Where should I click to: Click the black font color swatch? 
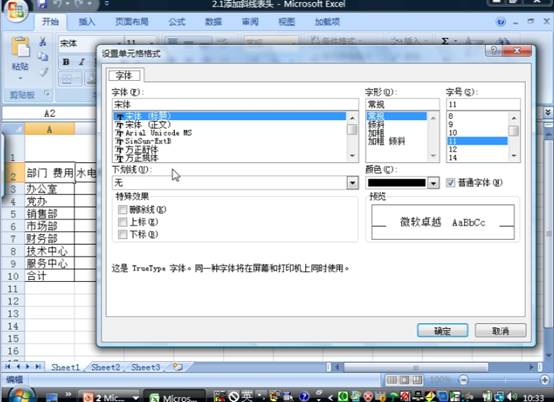(x=397, y=183)
